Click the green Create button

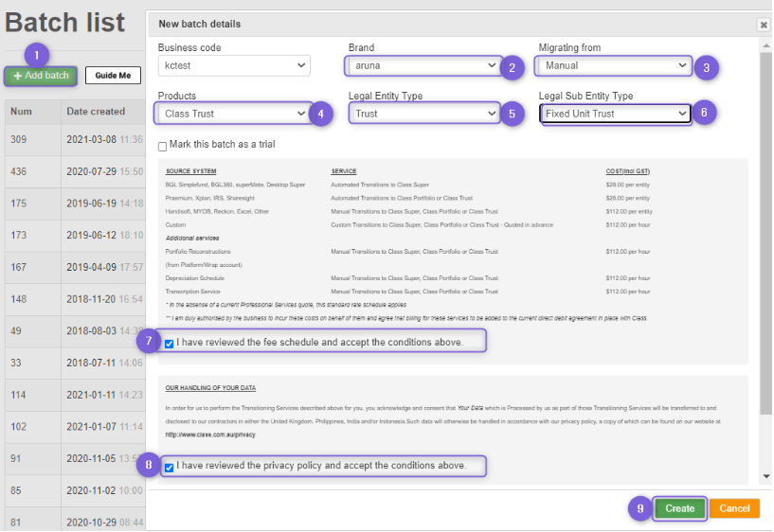tap(679, 509)
